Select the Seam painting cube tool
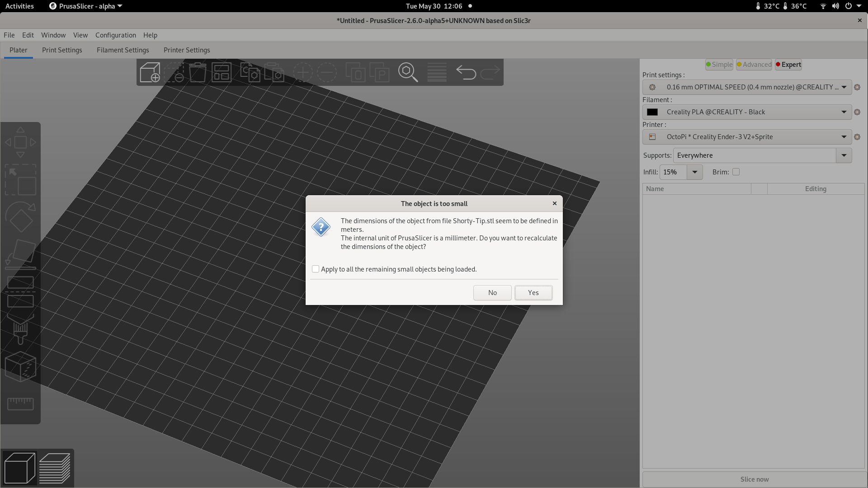Image resolution: width=868 pixels, height=488 pixels. pyautogui.click(x=20, y=366)
